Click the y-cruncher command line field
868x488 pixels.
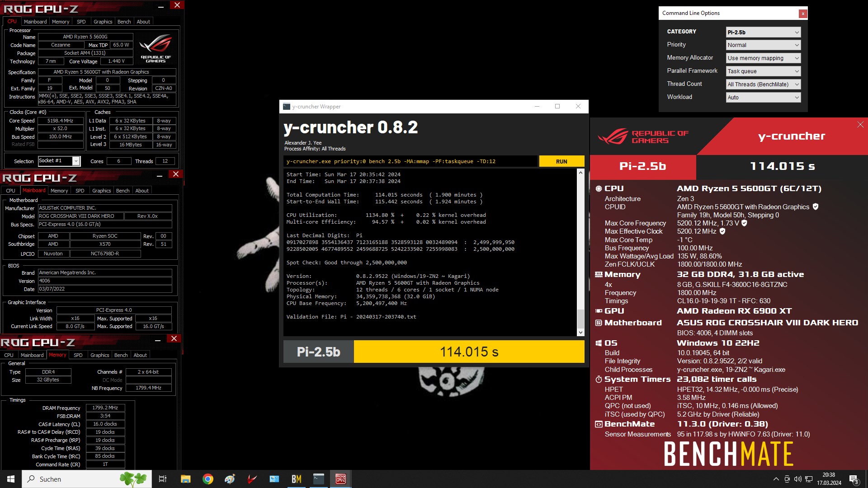410,161
